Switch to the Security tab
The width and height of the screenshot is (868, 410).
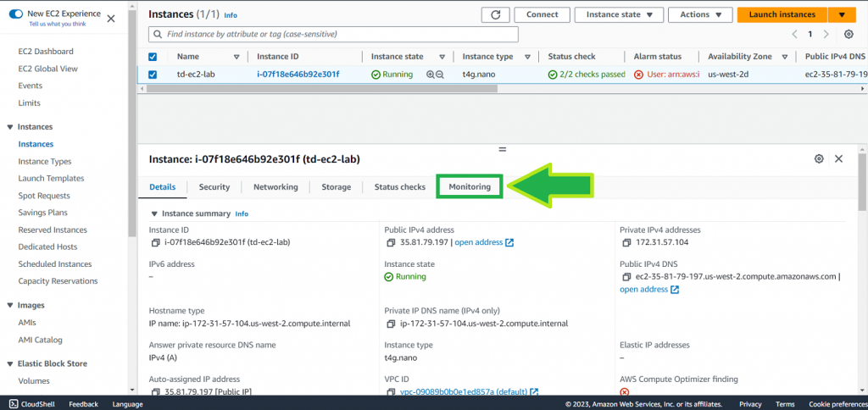[x=214, y=186]
